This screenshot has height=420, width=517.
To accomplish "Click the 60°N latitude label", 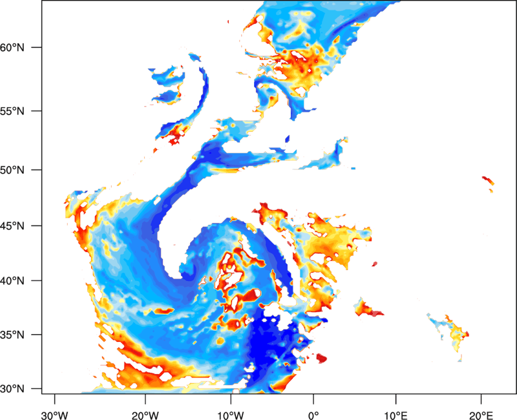I will click(x=12, y=48).
